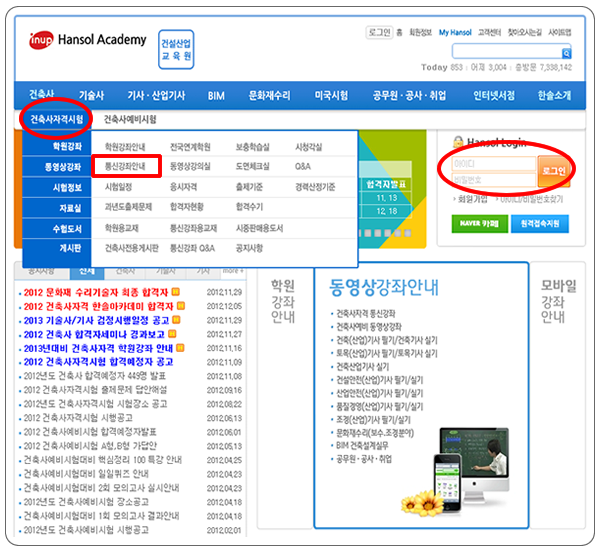Open 학원강좌안내 menu item
The width and height of the screenshot is (600, 551).
point(125,147)
